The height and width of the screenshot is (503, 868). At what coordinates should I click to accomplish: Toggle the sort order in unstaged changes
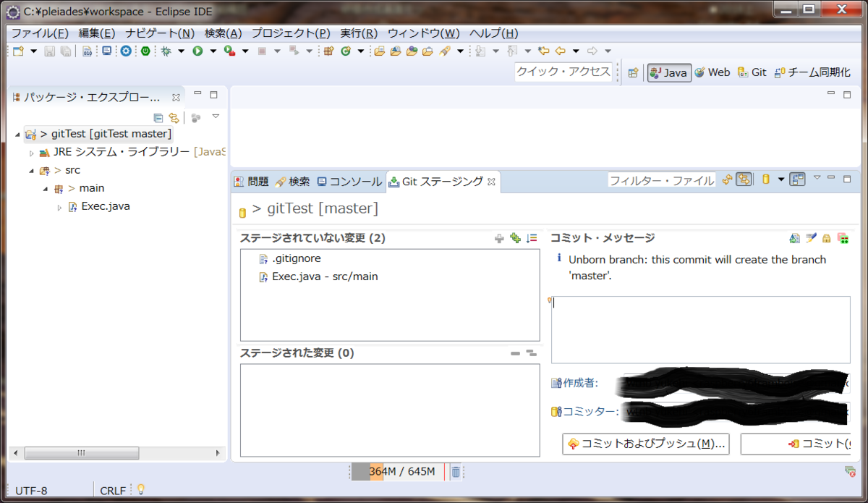[531, 237]
